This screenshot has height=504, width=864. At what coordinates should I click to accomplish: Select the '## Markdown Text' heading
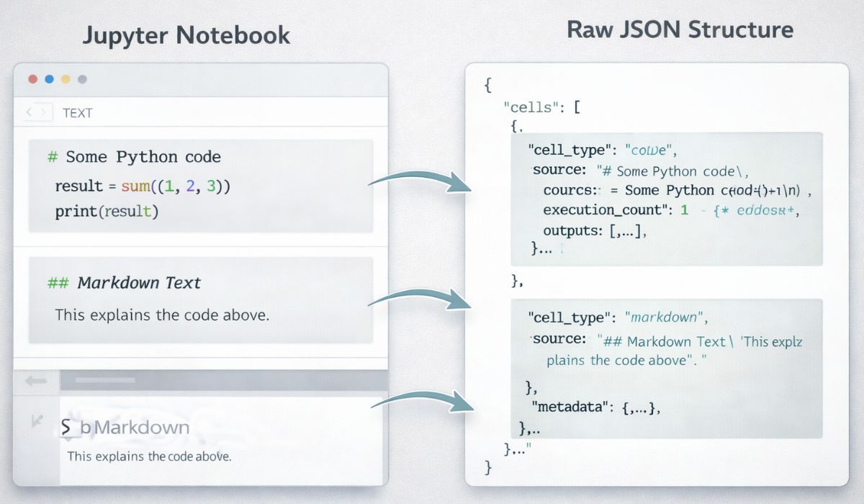[124, 283]
